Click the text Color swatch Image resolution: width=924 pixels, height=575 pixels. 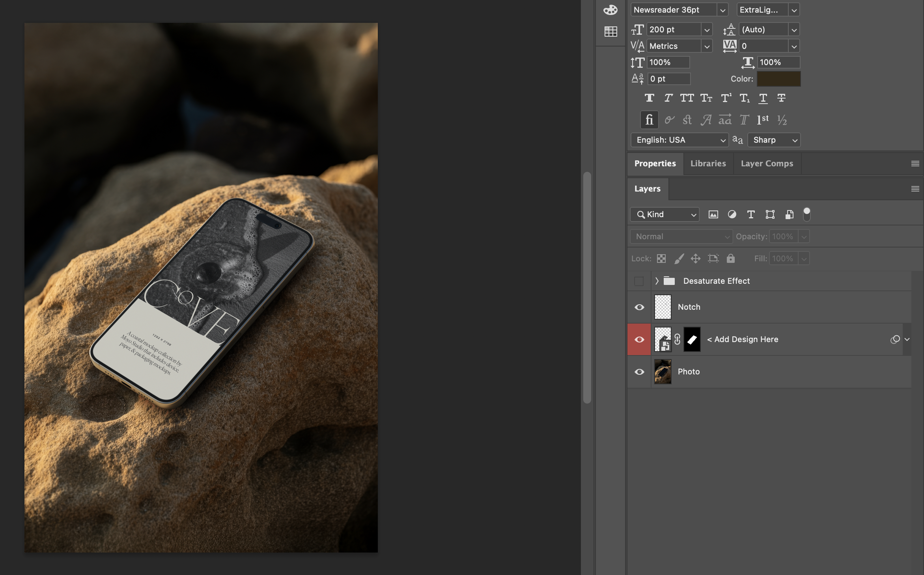pyautogui.click(x=778, y=79)
